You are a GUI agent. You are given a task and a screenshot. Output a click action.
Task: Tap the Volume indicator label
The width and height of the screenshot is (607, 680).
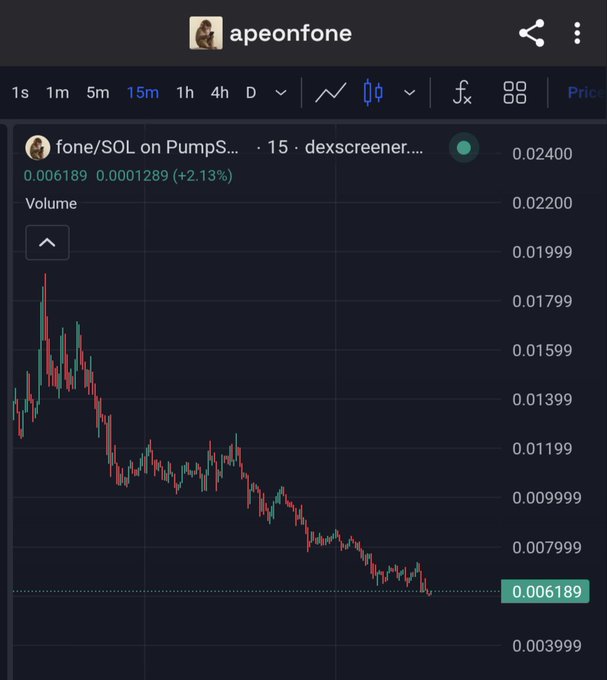coord(51,203)
